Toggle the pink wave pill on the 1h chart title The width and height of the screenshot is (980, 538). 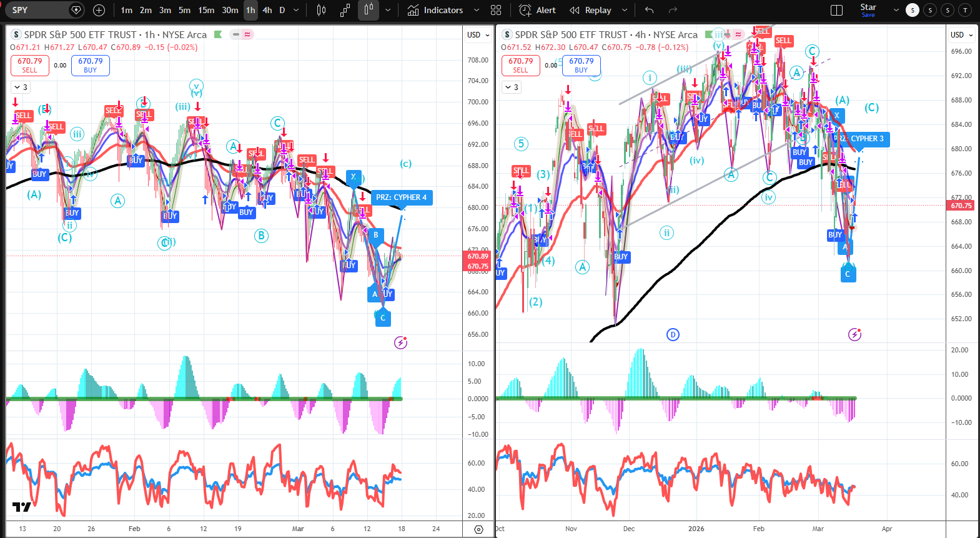[x=247, y=34]
